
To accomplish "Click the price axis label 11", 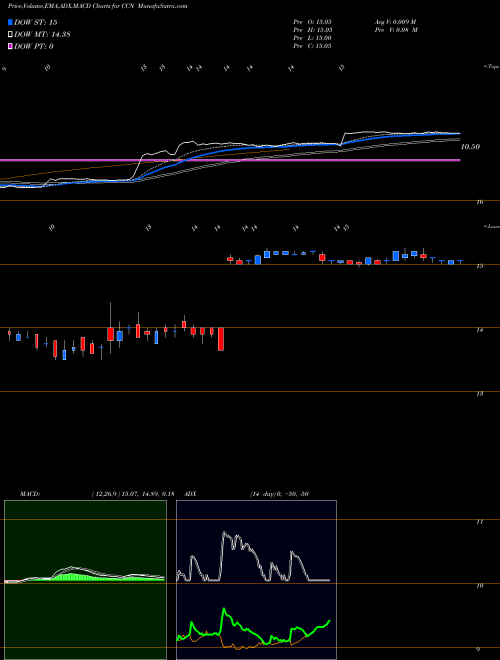I will click(479, 522).
